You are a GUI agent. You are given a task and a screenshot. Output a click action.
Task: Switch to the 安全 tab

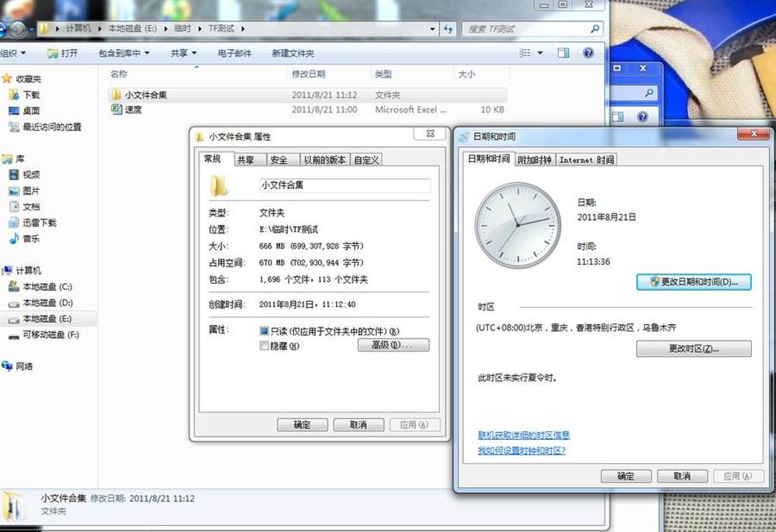coord(279,160)
